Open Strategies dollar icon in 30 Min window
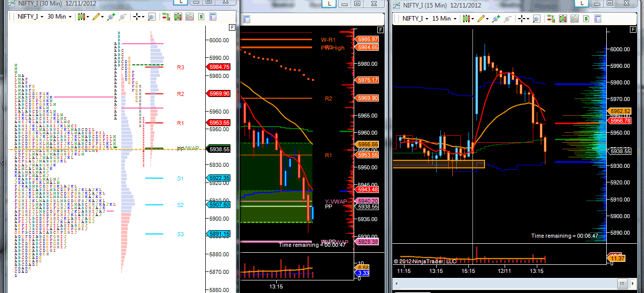This screenshot has height=293, width=644. pyautogui.click(x=201, y=17)
